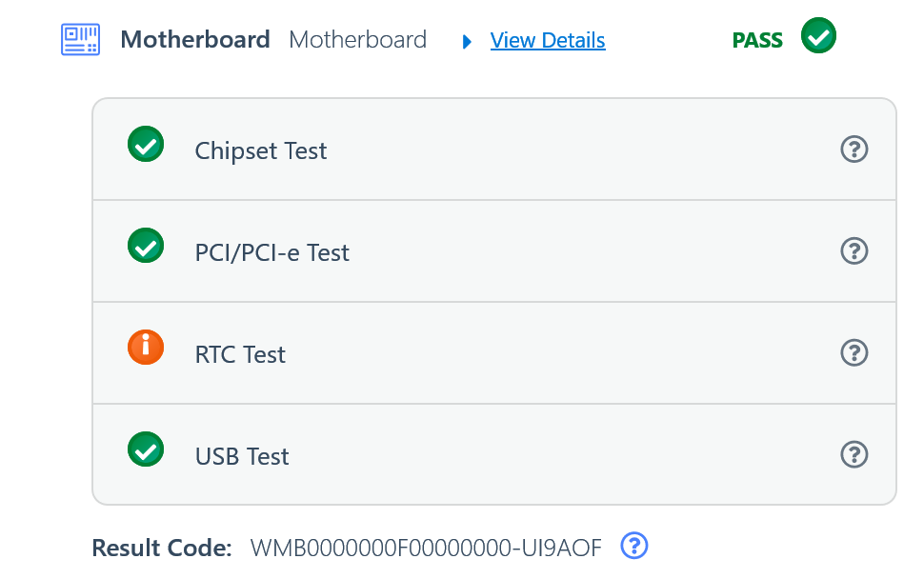The image size is (924, 579).
Task: Open help for Chipset Test
Action: pyautogui.click(x=854, y=150)
